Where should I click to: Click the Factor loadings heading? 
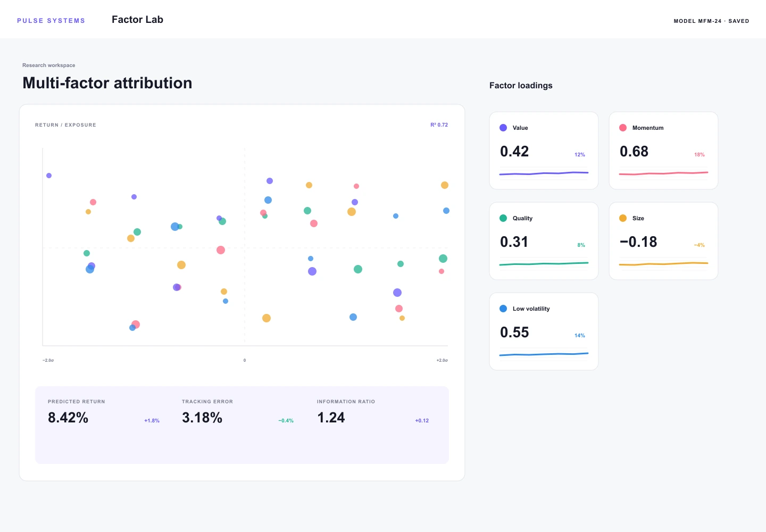[x=521, y=86]
